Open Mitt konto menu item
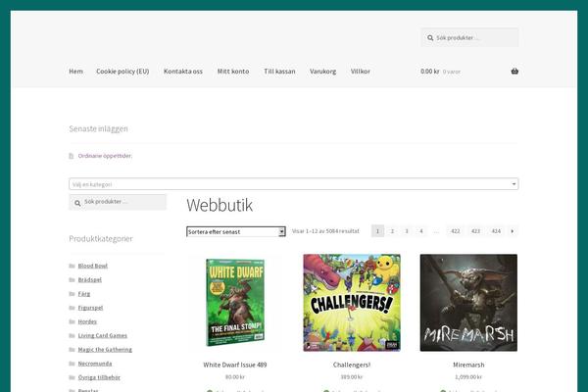588x392 pixels. (233, 72)
